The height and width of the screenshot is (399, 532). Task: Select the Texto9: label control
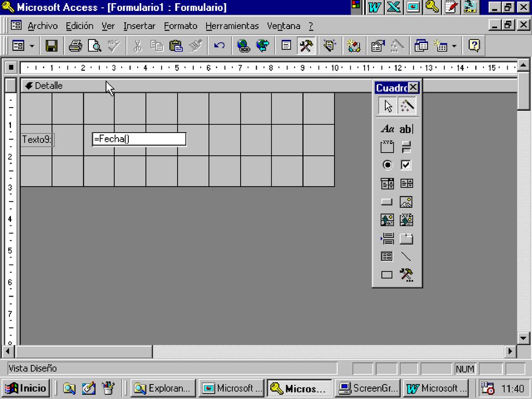(x=37, y=139)
